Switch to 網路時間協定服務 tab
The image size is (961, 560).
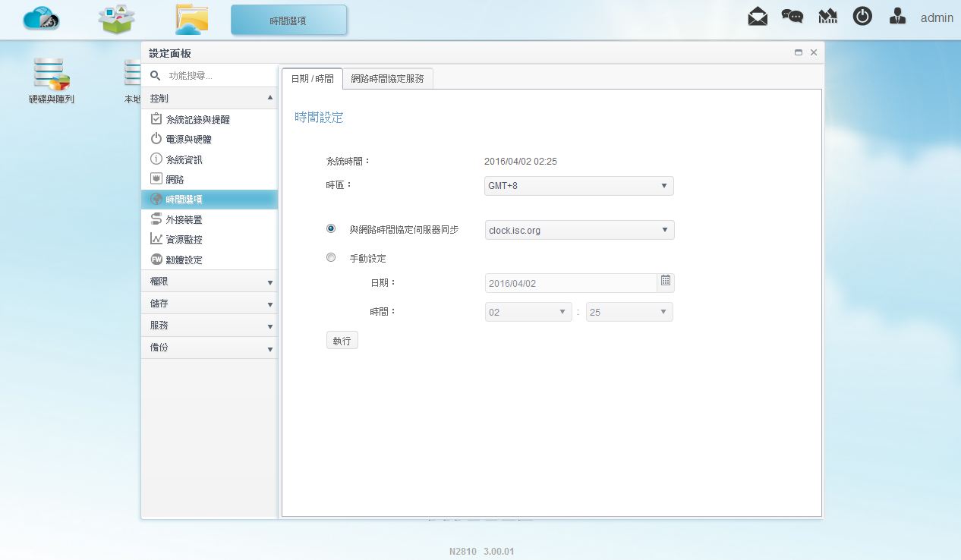388,79
